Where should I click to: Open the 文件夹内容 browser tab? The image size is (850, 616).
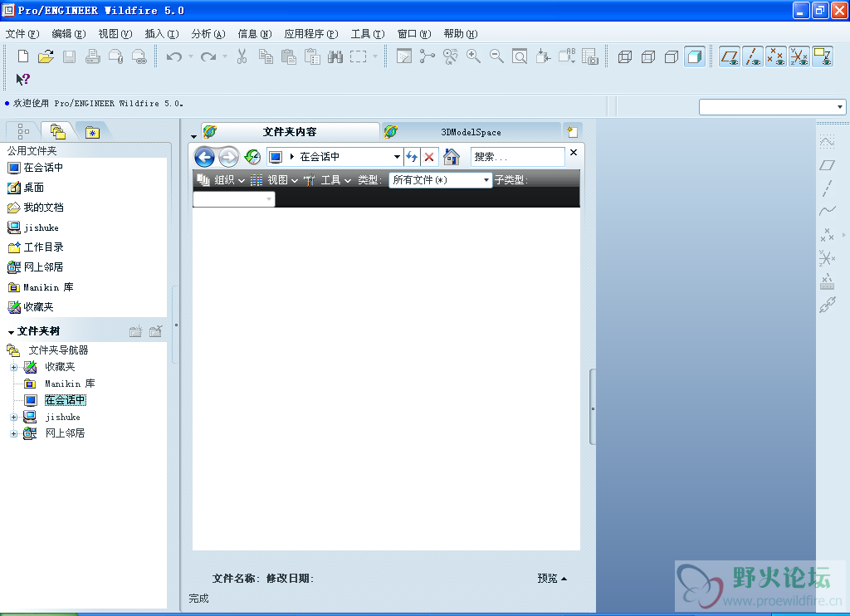290,132
